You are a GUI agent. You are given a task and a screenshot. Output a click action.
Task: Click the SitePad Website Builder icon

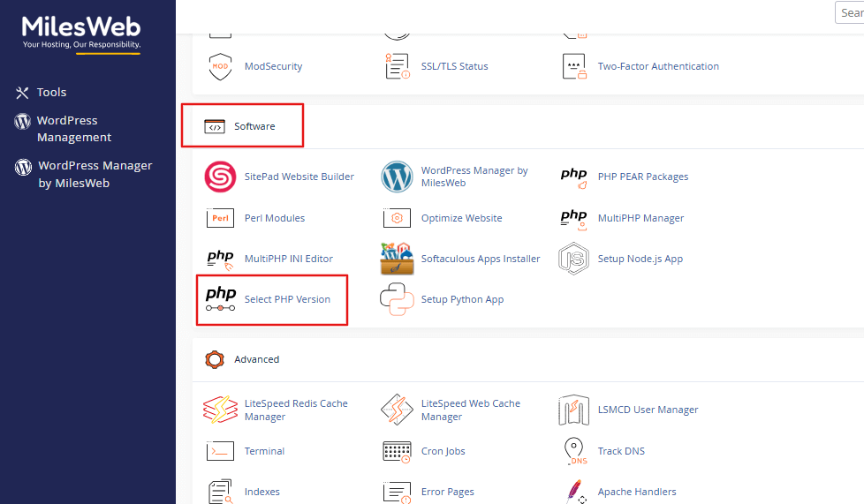(x=220, y=177)
